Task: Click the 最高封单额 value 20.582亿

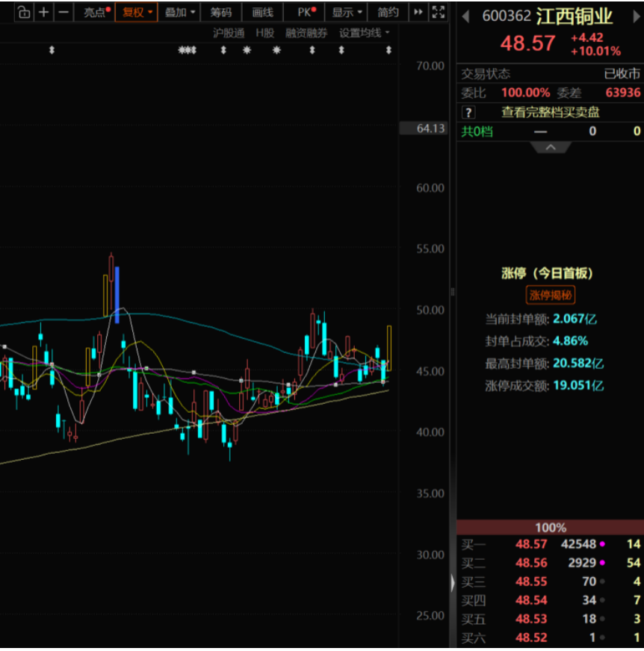Action: [578, 364]
